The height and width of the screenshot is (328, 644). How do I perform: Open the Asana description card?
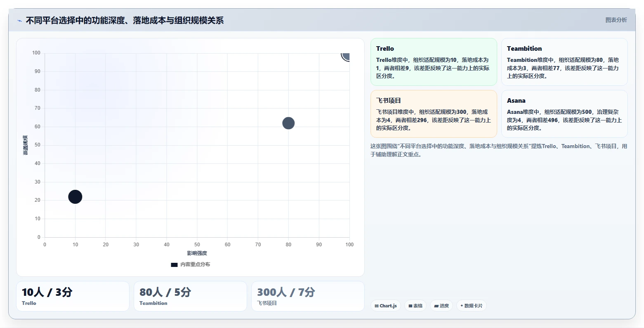click(x=564, y=114)
